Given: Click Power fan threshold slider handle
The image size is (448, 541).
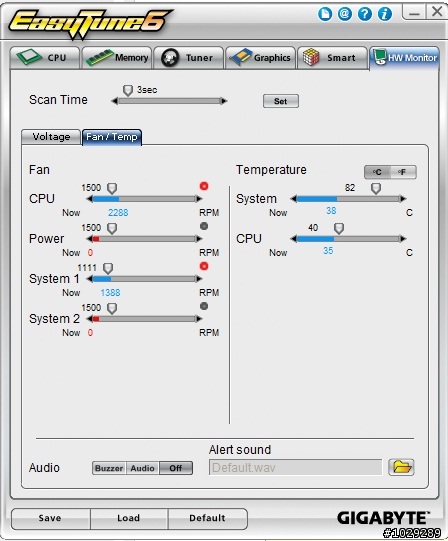Looking at the screenshot, I should pyautogui.click(x=112, y=228).
